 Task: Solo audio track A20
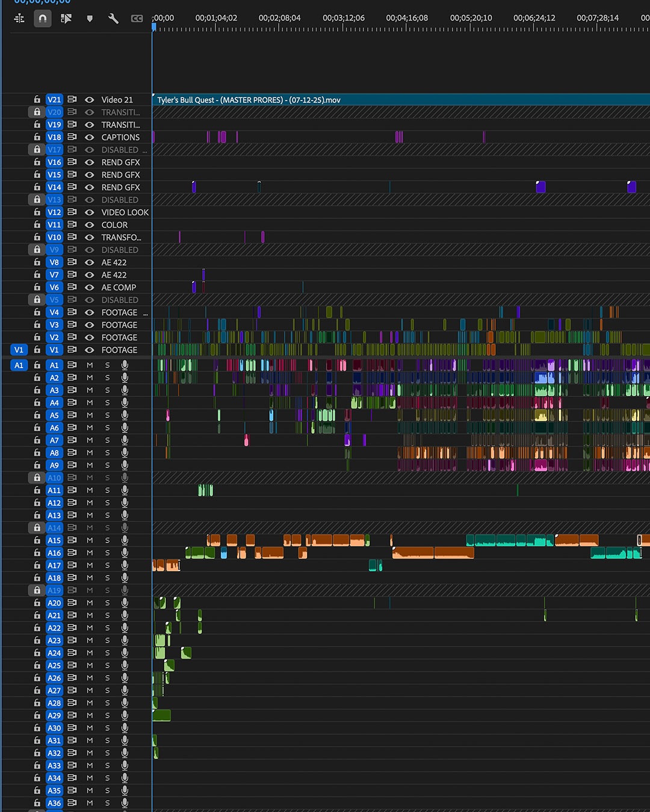[x=107, y=603]
